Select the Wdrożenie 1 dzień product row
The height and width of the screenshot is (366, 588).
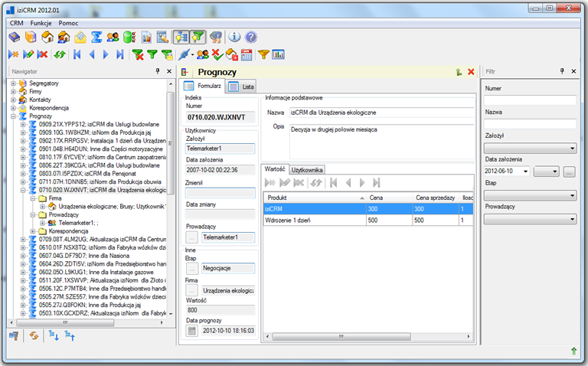point(368,220)
